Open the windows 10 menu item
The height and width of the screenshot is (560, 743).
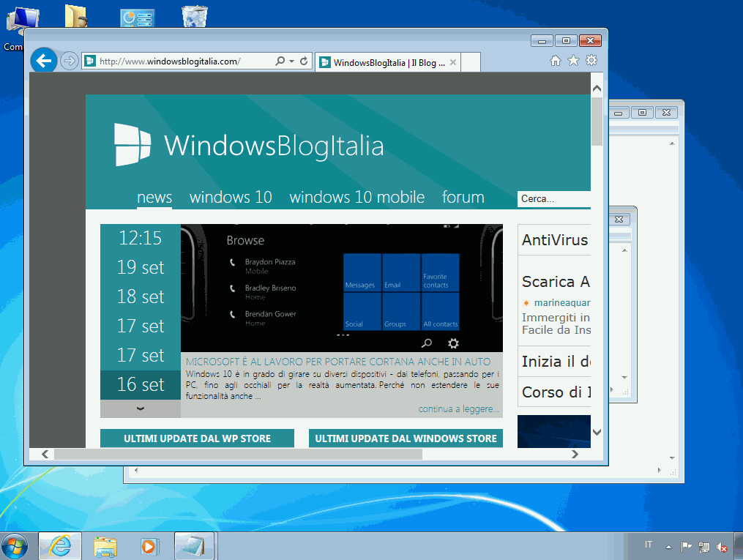[x=231, y=197]
